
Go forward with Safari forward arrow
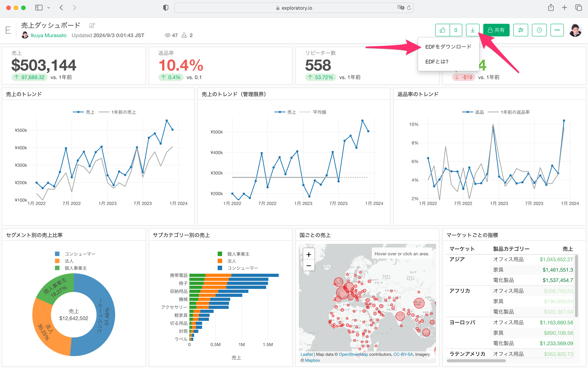(x=74, y=8)
